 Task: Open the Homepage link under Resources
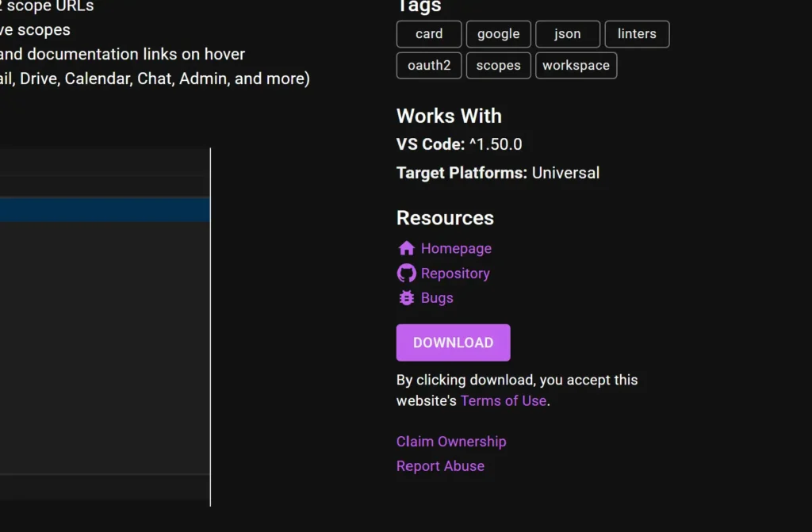[456, 248]
